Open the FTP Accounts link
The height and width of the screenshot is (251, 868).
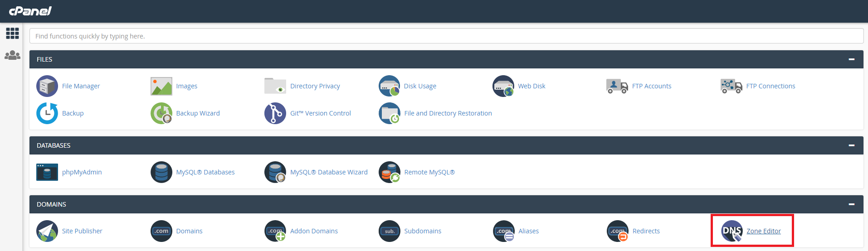click(652, 86)
